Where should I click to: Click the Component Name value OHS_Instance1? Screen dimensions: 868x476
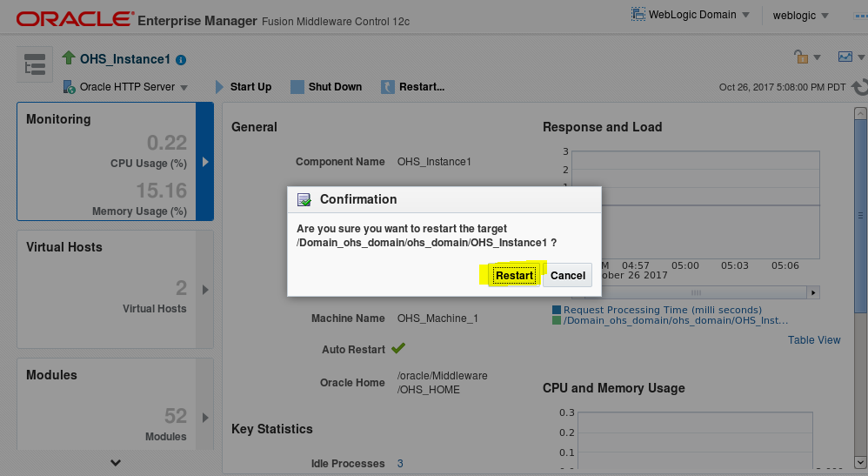pos(434,162)
